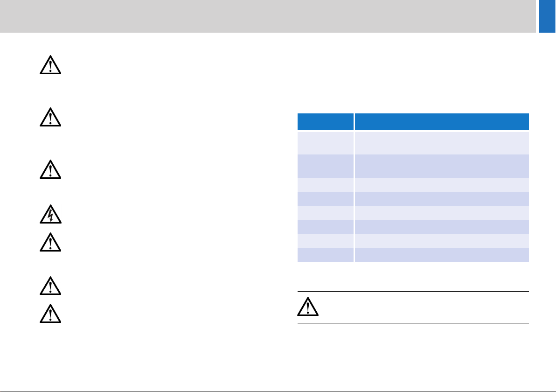The height and width of the screenshot is (392, 556).
Task: Click the fourth table row's narrow cell
Action: 325,199
